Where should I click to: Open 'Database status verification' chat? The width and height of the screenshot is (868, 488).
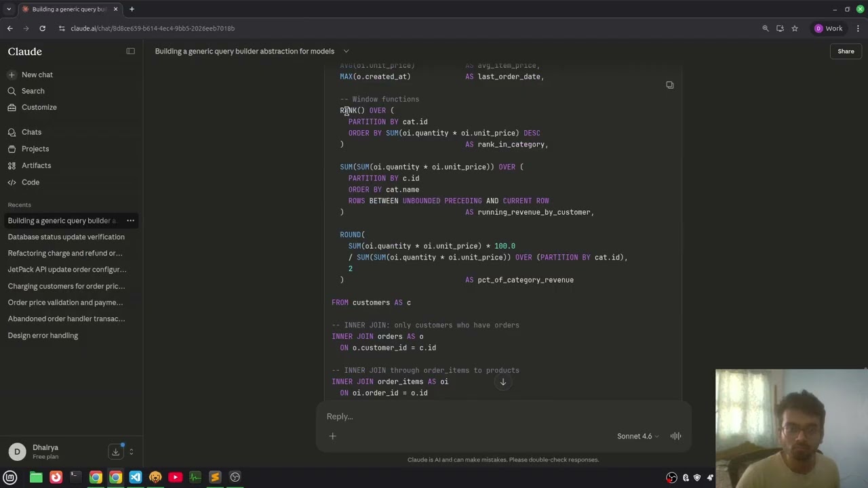point(66,237)
